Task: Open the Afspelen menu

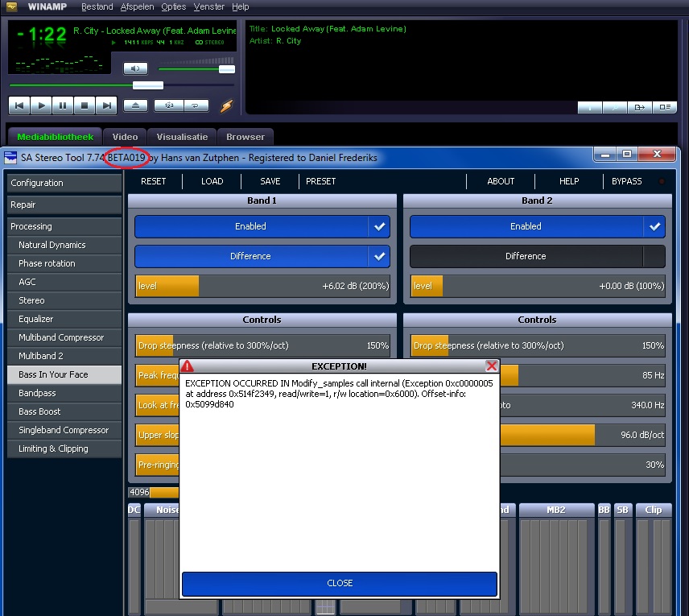Action: [x=137, y=6]
